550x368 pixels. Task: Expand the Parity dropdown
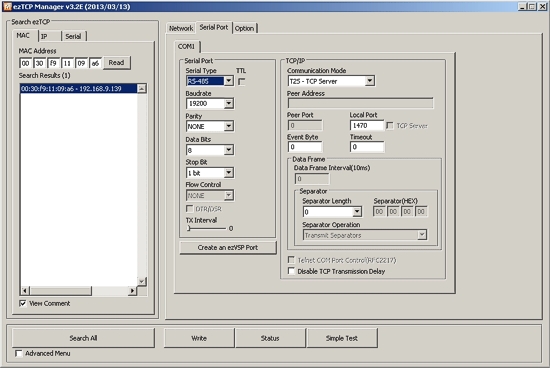coord(229,126)
